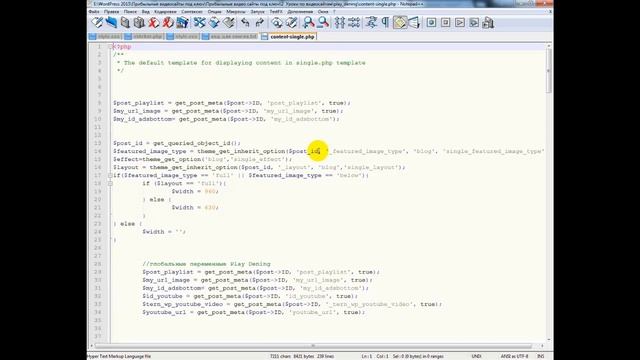Toggle the highlighted indent guide icon
The height and width of the screenshot is (360, 640).
[400, 23]
